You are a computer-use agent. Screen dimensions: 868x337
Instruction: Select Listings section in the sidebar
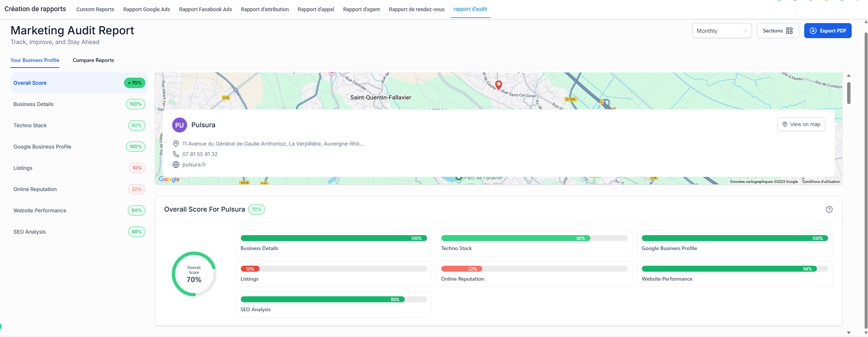pos(23,168)
